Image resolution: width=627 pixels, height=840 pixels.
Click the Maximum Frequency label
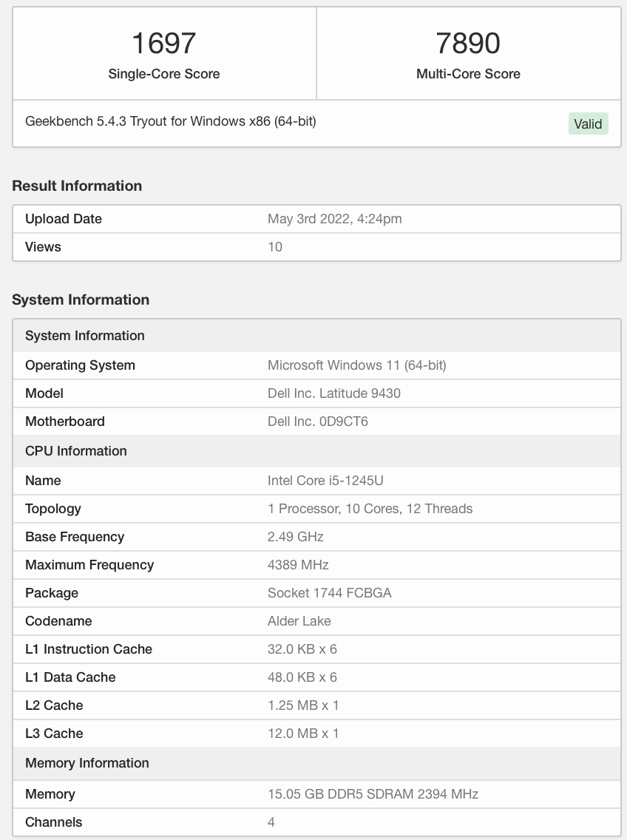pyautogui.click(x=89, y=565)
